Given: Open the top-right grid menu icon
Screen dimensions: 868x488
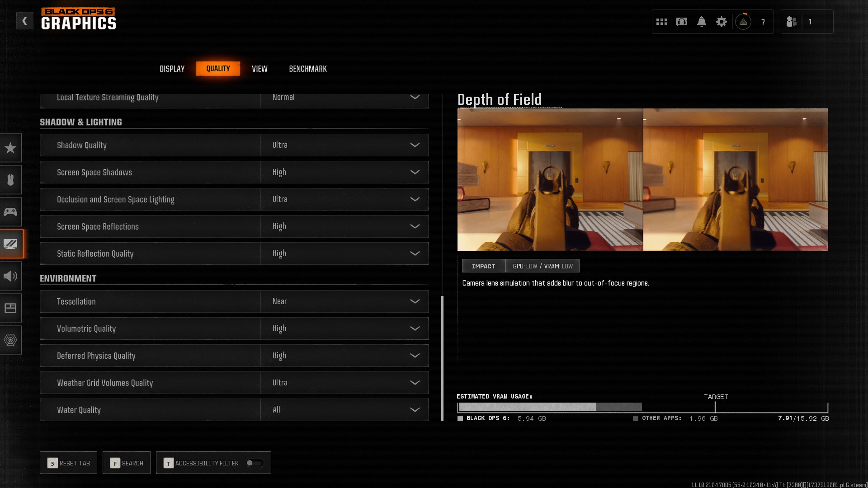Looking at the screenshot, I should [x=661, y=22].
